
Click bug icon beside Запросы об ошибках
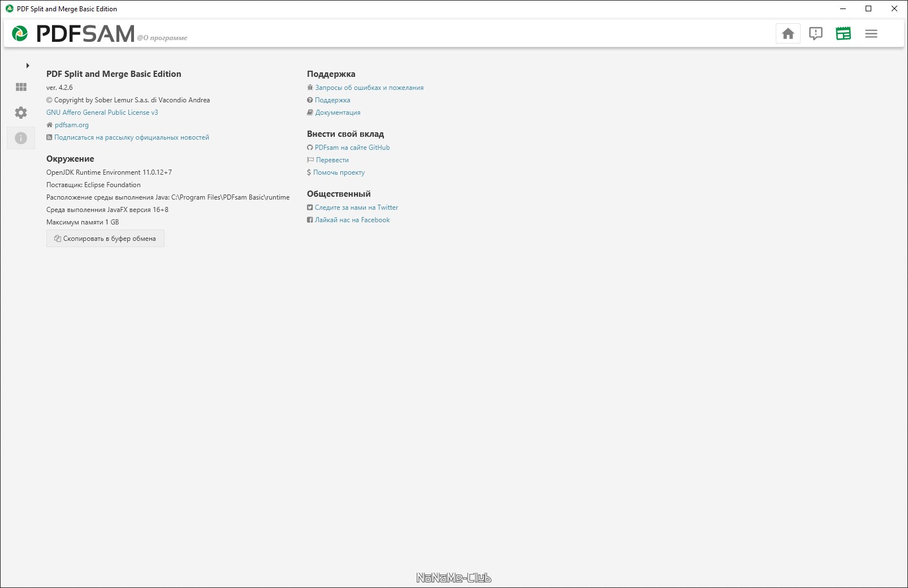pyautogui.click(x=310, y=88)
